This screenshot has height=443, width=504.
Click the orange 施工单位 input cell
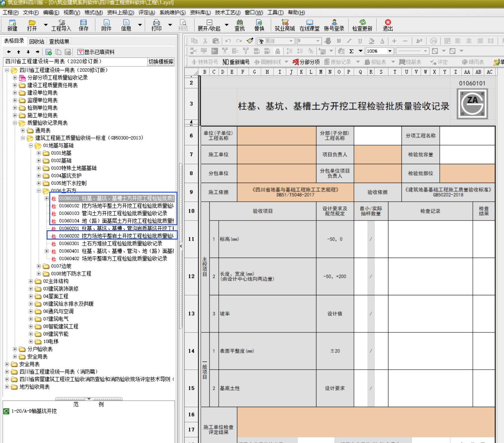(277, 154)
